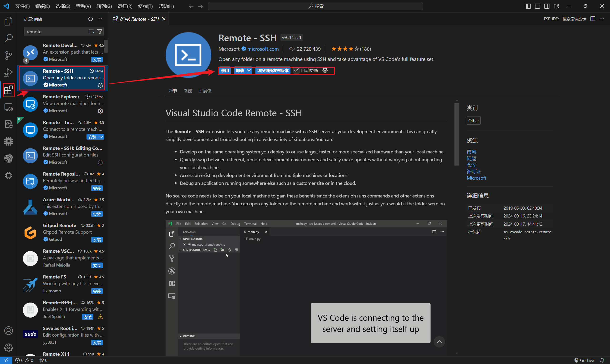Open the Edit menu

tap(42, 6)
